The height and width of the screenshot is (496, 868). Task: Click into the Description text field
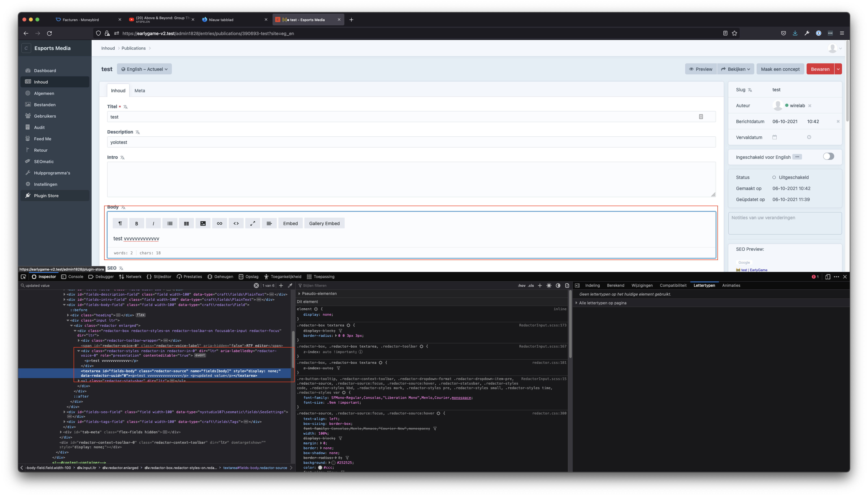[x=411, y=142]
